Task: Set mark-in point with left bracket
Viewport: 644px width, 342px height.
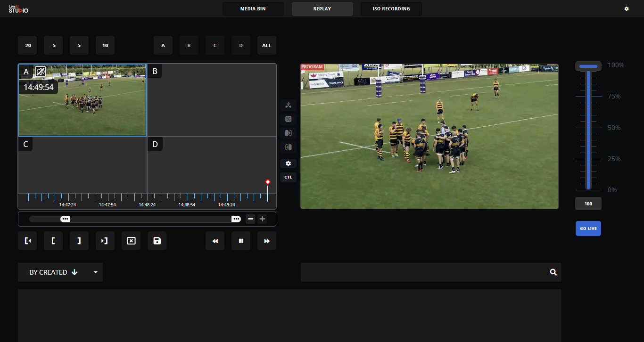Action: click(x=53, y=241)
